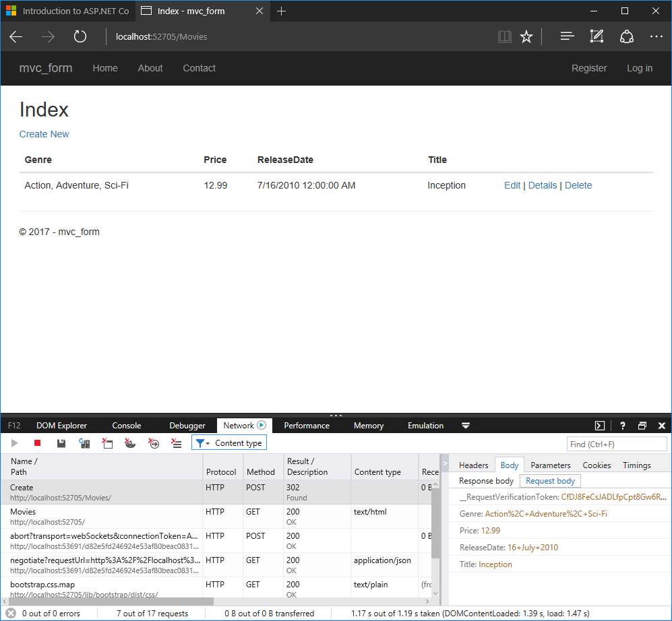This screenshot has height=621, width=672.
Task: Open the Content type filter dropdown
Action: pyautogui.click(x=229, y=443)
